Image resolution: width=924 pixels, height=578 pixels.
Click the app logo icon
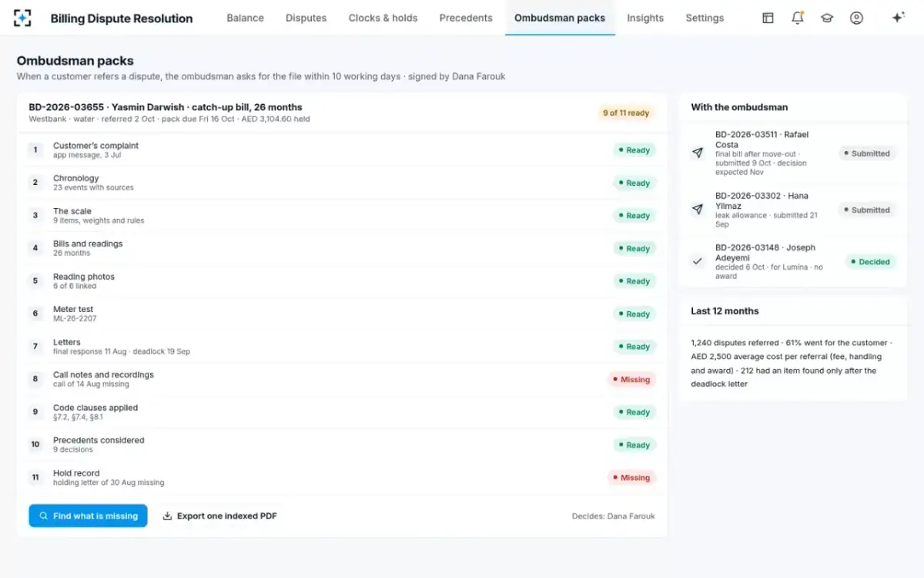22,18
